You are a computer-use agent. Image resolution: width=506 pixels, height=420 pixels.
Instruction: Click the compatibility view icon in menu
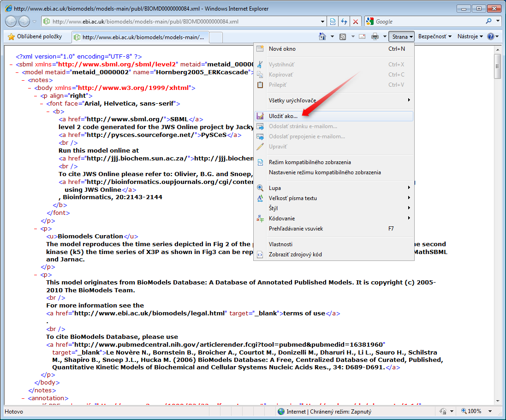coord(260,162)
